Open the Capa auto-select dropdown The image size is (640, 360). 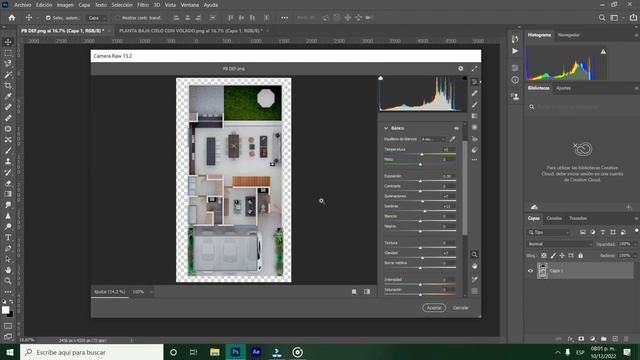[x=97, y=18]
